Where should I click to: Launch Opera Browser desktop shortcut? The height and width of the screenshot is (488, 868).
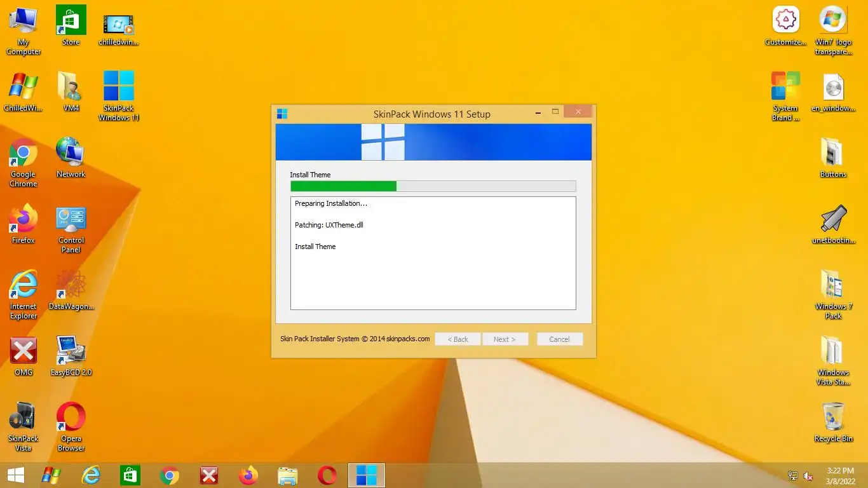[71, 427]
